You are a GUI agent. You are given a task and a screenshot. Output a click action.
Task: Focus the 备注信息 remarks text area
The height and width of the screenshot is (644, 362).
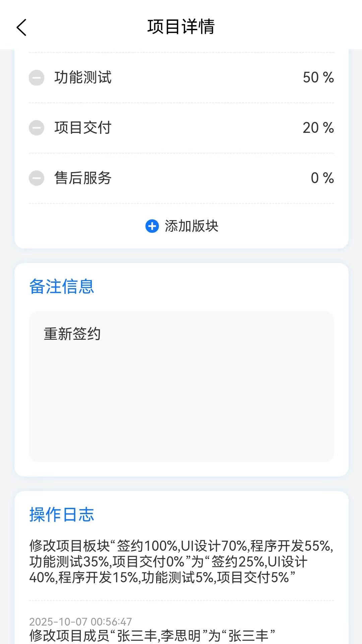click(x=181, y=396)
